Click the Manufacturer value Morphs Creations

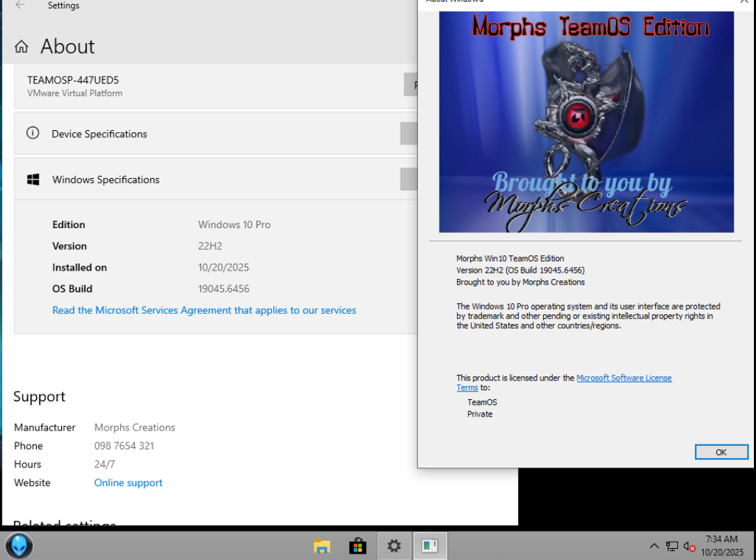point(134,427)
